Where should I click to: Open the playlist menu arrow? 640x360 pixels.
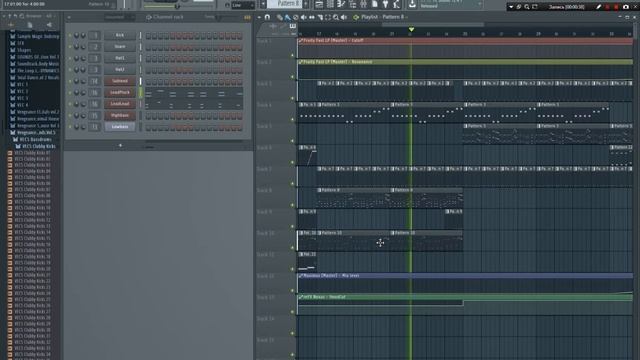pyautogui.click(x=259, y=17)
